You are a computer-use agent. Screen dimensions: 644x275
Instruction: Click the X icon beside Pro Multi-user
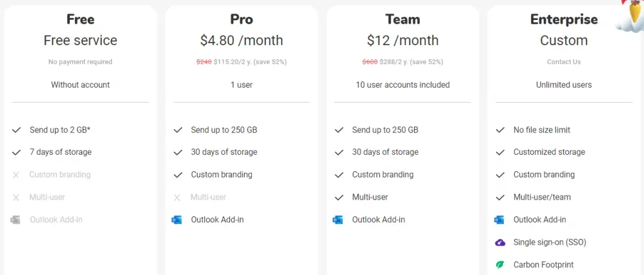tap(177, 198)
